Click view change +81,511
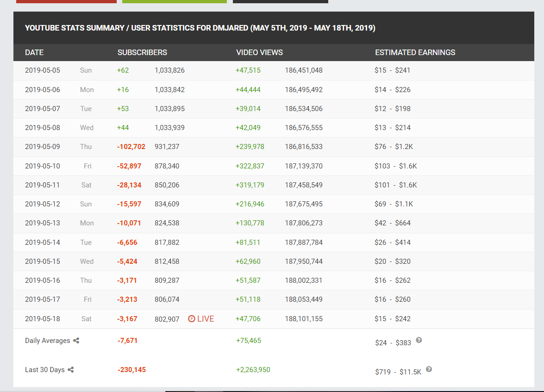The image size is (544, 392). coord(248,243)
